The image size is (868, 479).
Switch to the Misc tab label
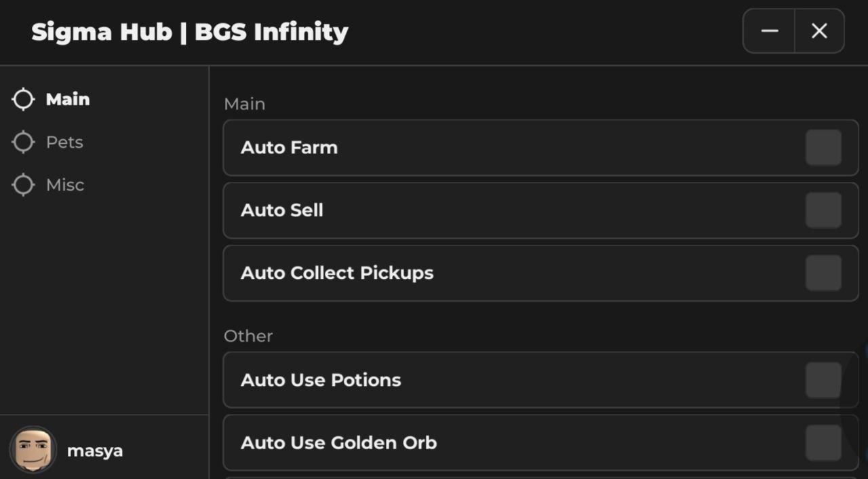[65, 185]
